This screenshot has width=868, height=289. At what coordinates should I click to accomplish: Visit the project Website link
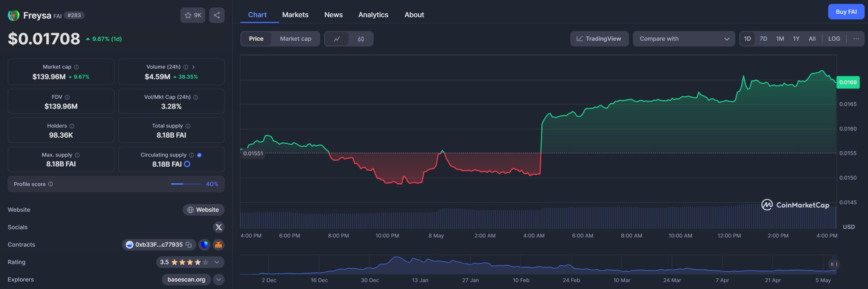tap(203, 210)
